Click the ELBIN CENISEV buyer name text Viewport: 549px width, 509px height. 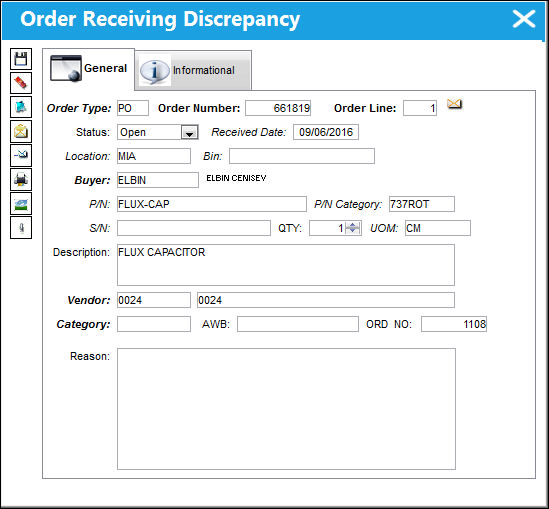[236, 178]
